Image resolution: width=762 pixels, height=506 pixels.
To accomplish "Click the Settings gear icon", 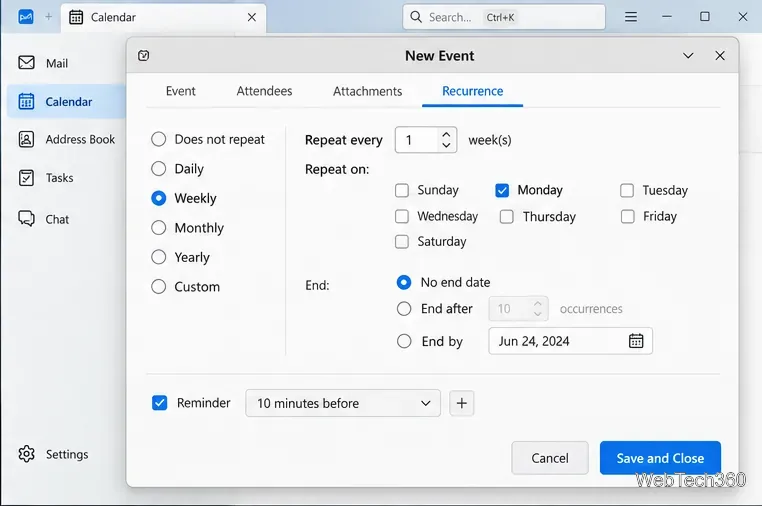I will (26, 454).
